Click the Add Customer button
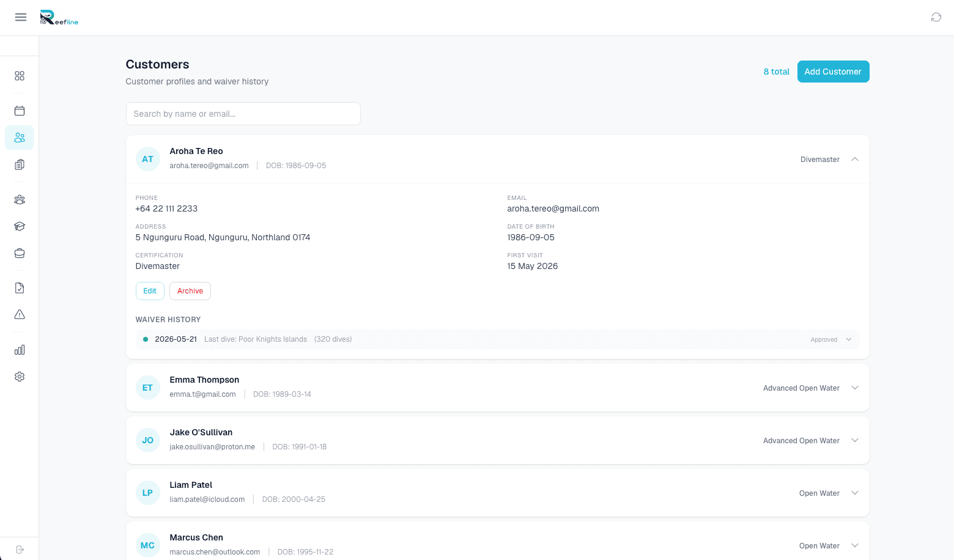 coord(833,72)
